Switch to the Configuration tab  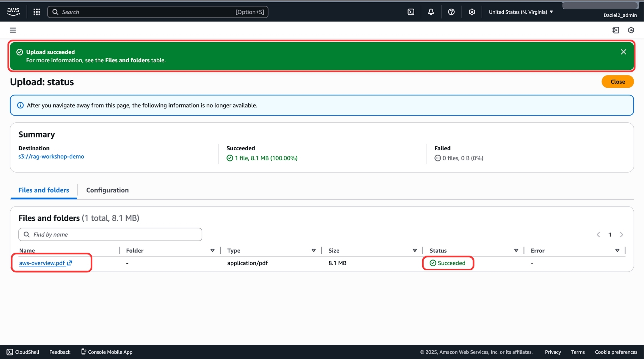pos(107,190)
